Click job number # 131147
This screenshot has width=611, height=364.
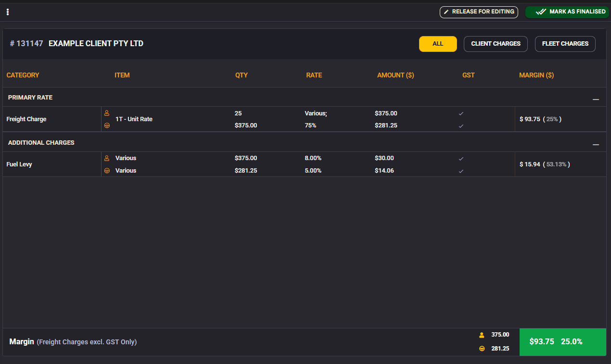coord(26,44)
